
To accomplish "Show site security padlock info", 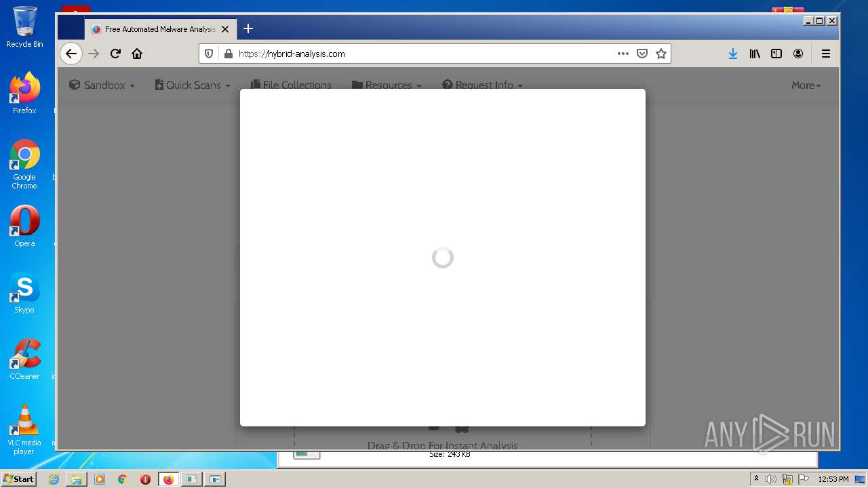I will point(228,54).
